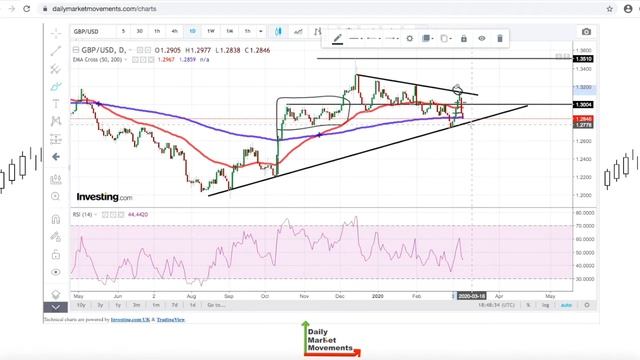Open the TradingView link
The height and width of the screenshot is (360, 640).
click(x=171, y=320)
